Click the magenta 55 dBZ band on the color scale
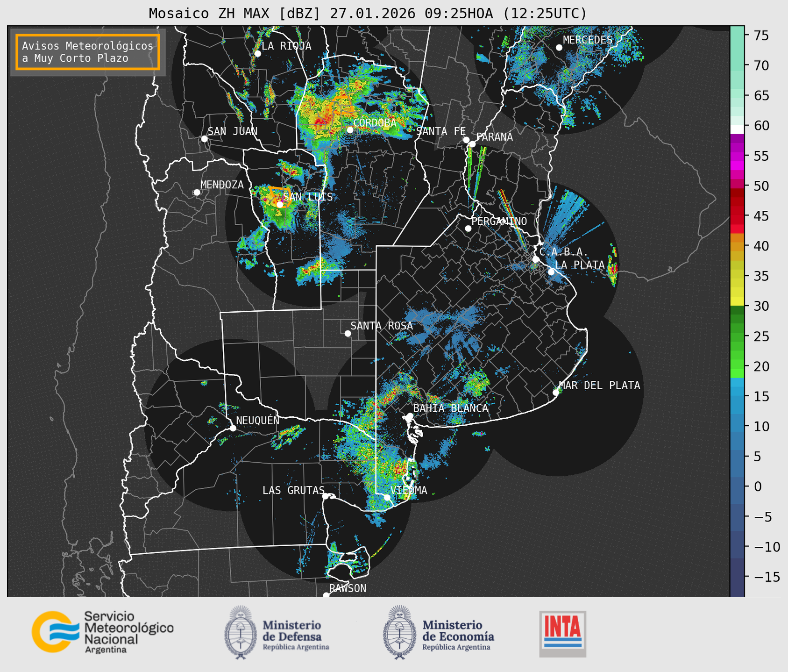 pyautogui.click(x=737, y=156)
